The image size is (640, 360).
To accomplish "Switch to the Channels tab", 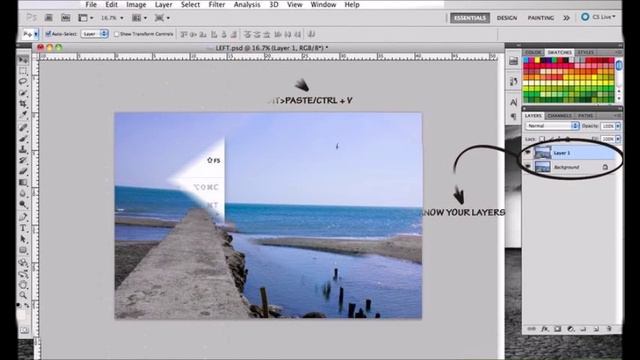I will point(559,116).
